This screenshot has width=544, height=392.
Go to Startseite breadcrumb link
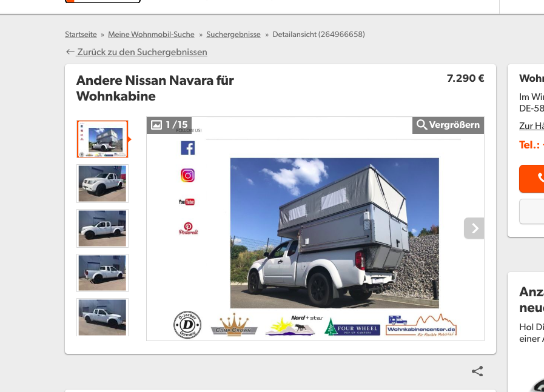click(x=81, y=35)
